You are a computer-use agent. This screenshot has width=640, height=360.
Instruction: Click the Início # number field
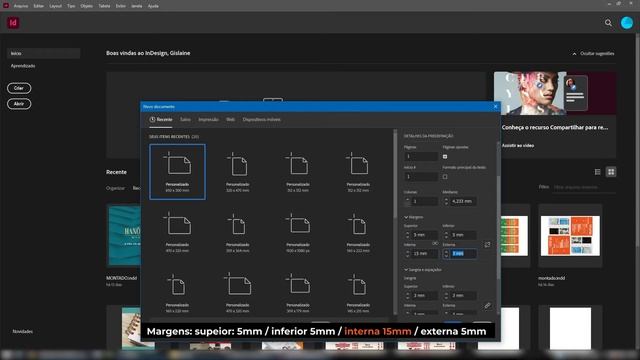tap(421, 177)
